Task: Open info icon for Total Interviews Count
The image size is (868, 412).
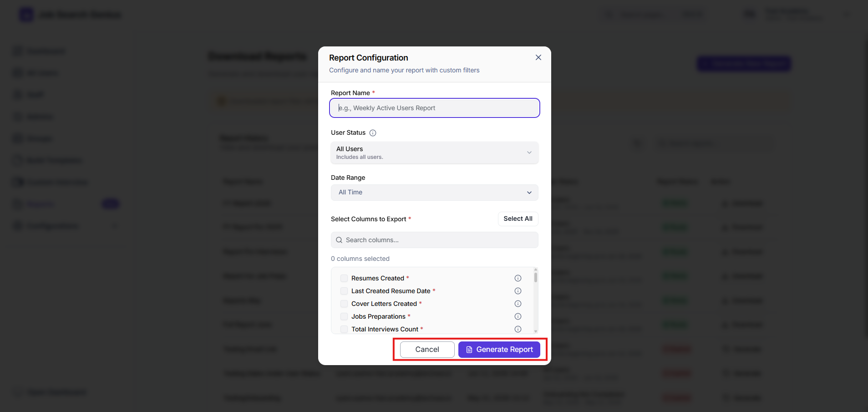Action: (518, 329)
